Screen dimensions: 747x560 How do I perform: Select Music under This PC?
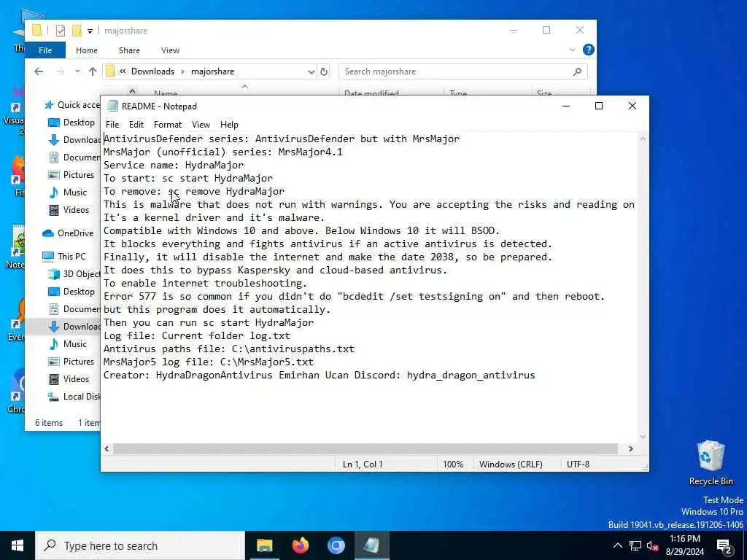click(x=68, y=344)
